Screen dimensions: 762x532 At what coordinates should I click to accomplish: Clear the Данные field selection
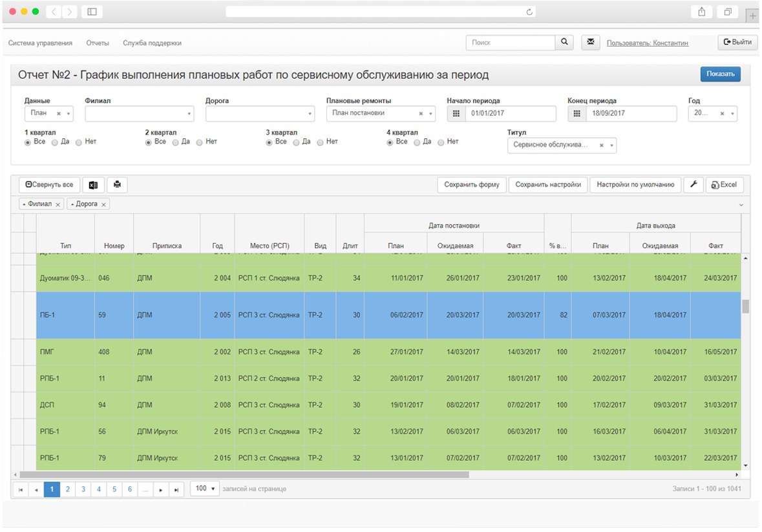(x=59, y=114)
